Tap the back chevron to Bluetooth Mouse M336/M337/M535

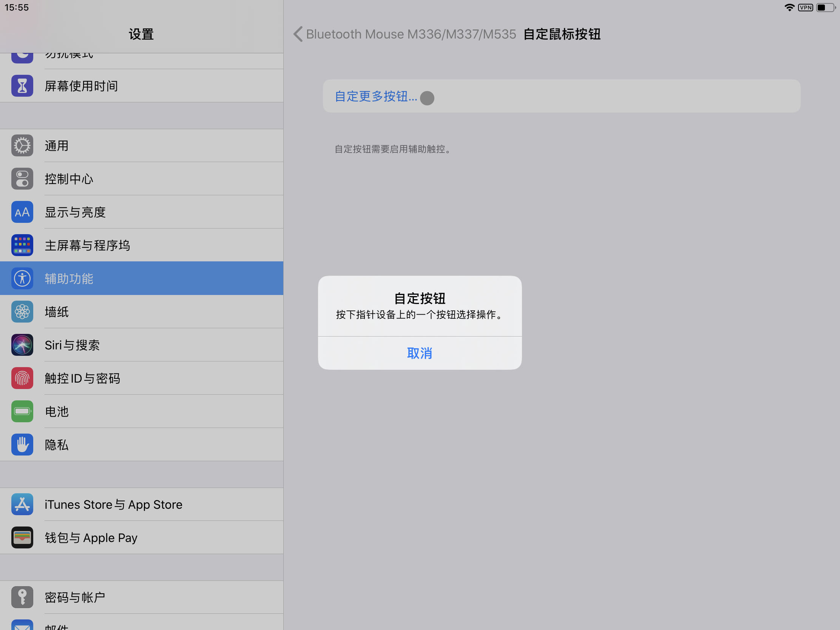(298, 34)
